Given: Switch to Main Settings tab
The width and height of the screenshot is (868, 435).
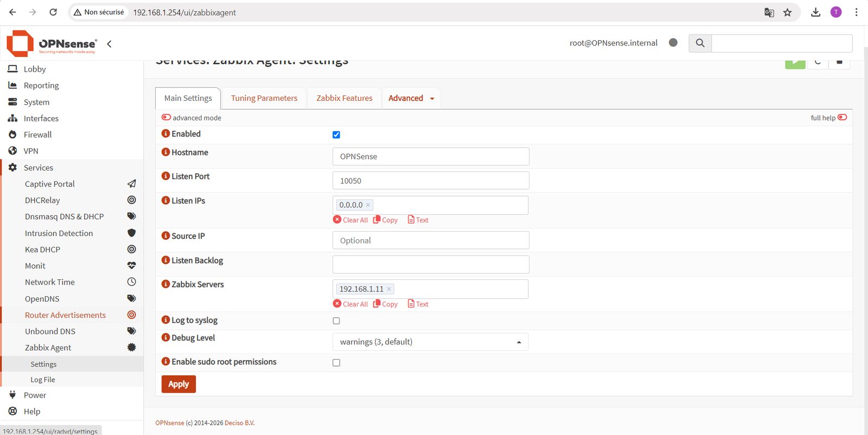Looking at the screenshot, I should click(188, 98).
